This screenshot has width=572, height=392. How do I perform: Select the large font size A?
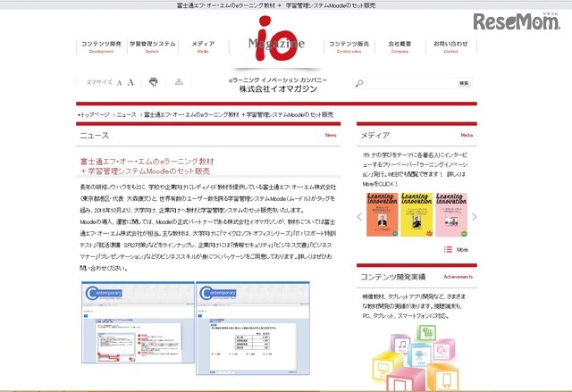point(130,82)
